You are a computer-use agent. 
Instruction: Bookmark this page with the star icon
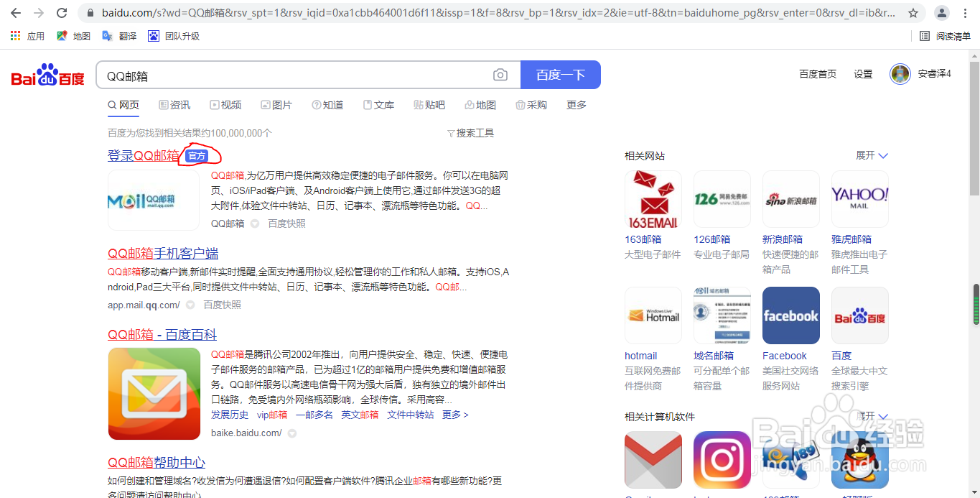(913, 13)
